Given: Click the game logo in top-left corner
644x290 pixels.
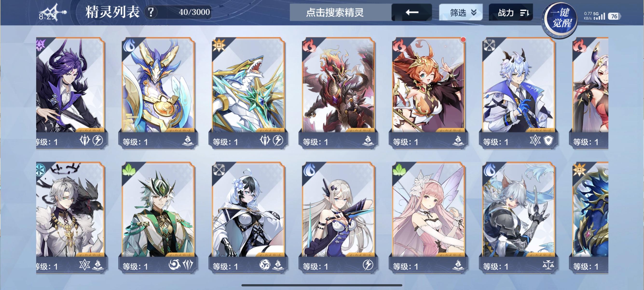Looking at the screenshot, I should pos(53,13).
